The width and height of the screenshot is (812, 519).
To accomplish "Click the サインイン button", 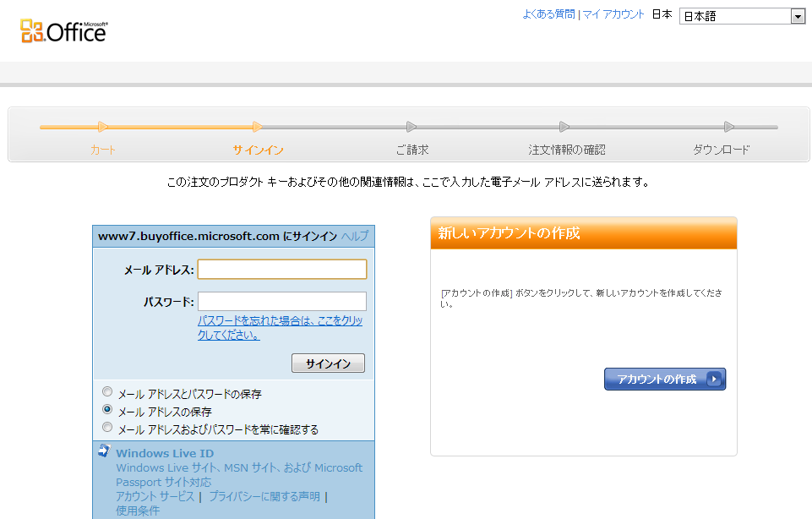I will click(x=329, y=363).
